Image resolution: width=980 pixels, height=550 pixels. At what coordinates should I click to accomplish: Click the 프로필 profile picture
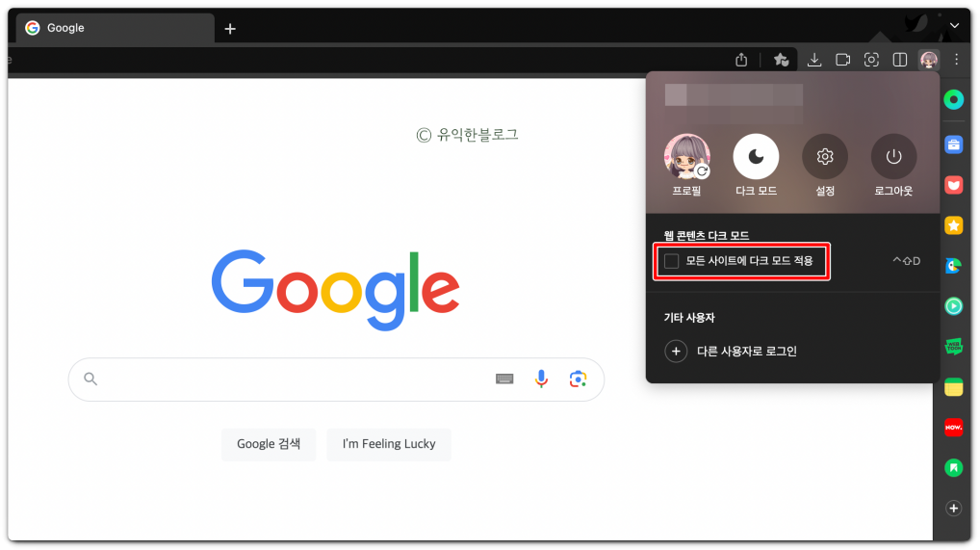687,156
